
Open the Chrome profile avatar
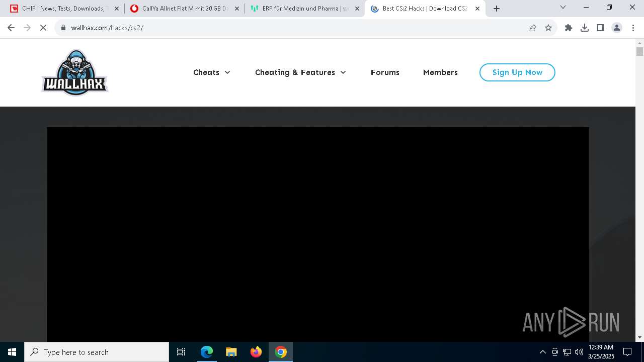617,28
